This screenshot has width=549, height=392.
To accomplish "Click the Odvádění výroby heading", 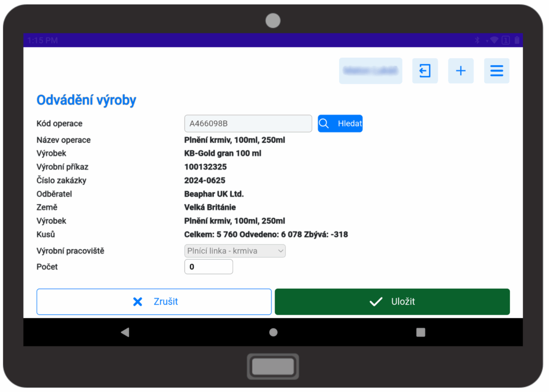I will point(86,100).
